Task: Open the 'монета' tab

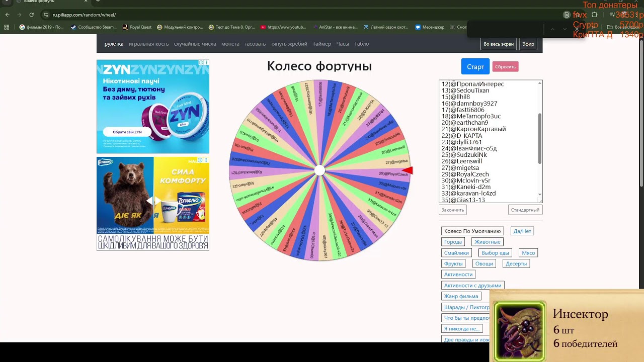Action: click(230, 44)
